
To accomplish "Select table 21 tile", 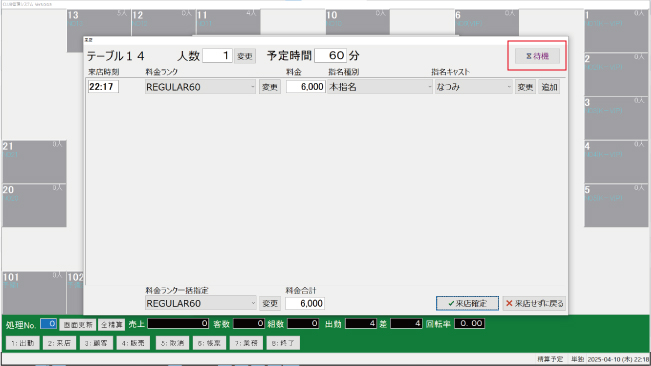I will click(34, 162).
